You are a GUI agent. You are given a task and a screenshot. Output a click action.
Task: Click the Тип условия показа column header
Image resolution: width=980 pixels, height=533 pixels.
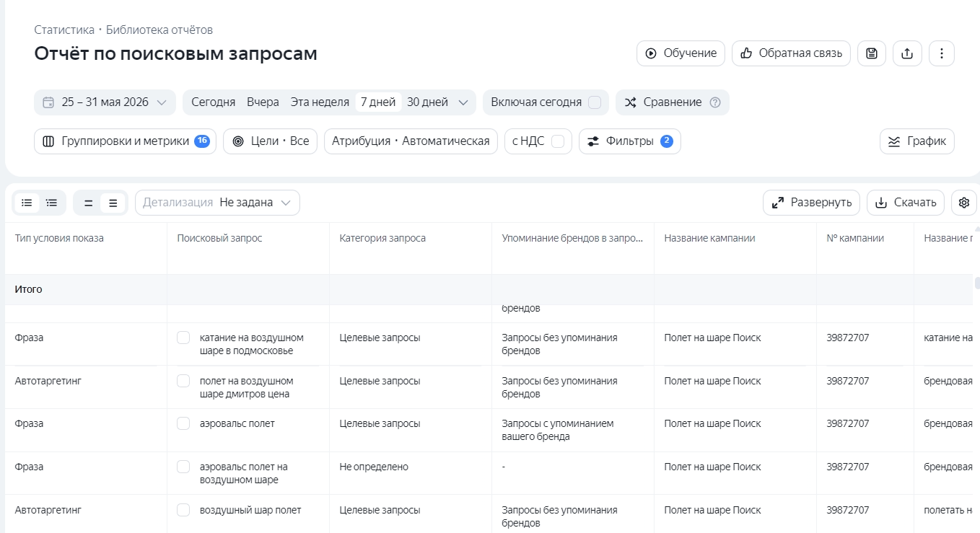click(x=59, y=238)
